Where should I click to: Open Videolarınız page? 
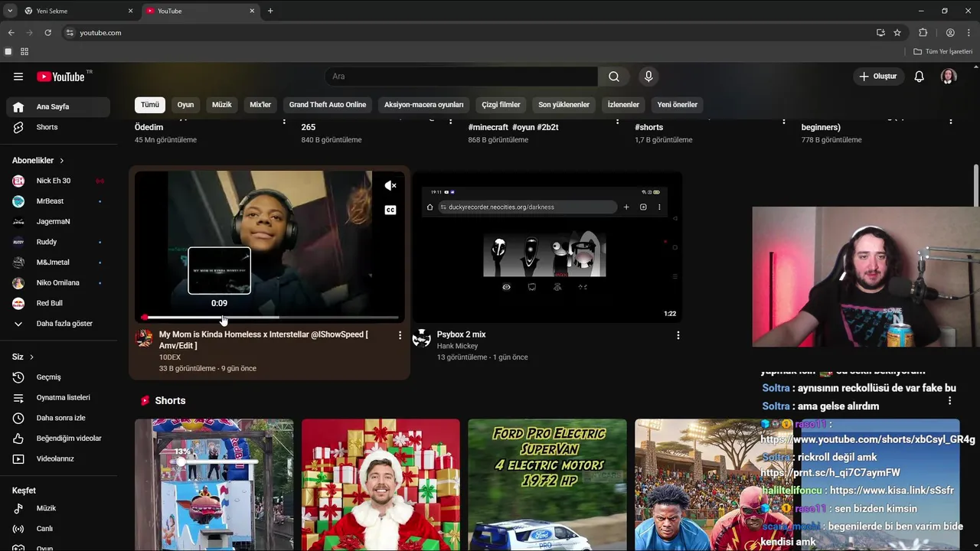point(58,459)
